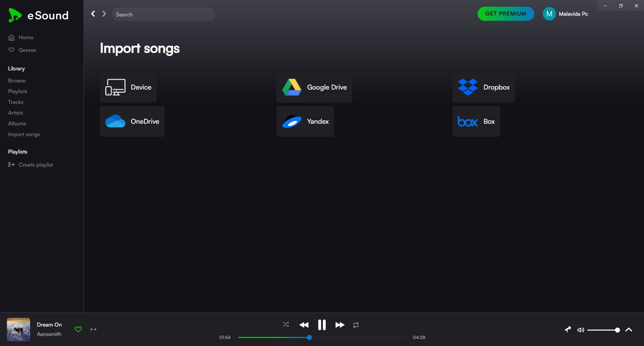Close the eSound window
The image size is (644, 346).
[x=636, y=6]
